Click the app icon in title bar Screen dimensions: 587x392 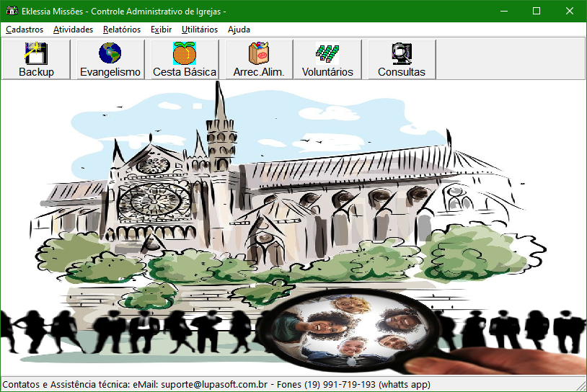[x=12, y=11]
